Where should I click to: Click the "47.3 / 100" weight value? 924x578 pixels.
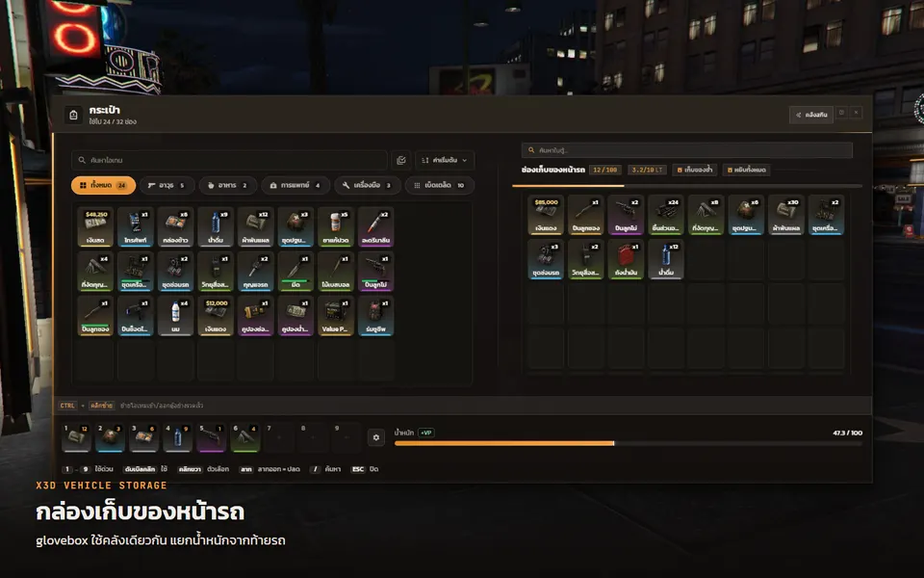coord(847,433)
